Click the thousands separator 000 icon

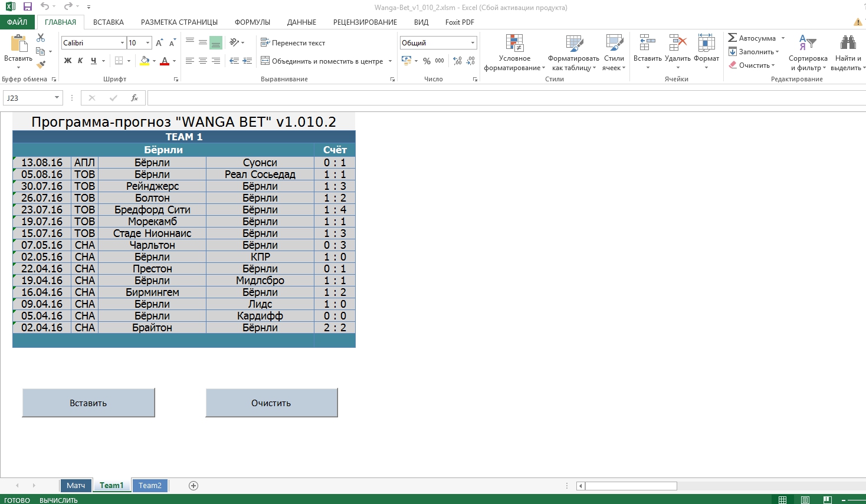439,61
